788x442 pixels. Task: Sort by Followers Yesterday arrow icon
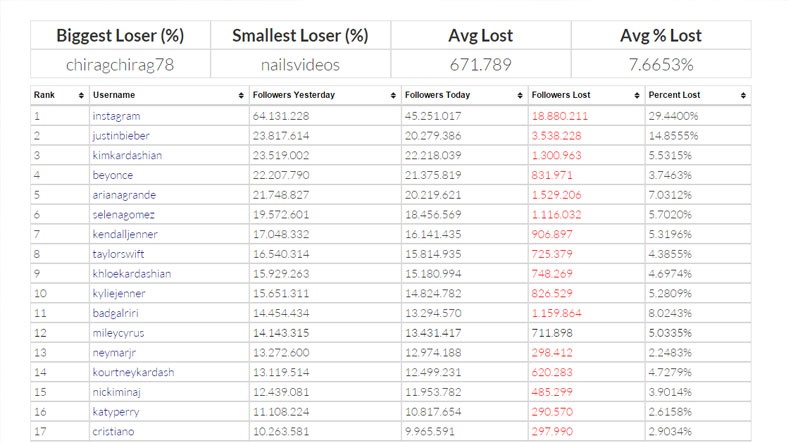click(393, 95)
